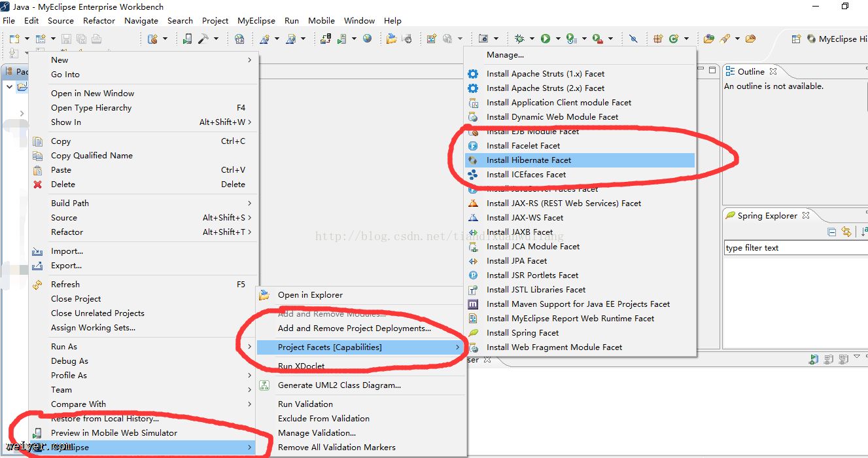Open the File menu
The width and height of the screenshot is (868, 458).
pyautogui.click(x=9, y=21)
